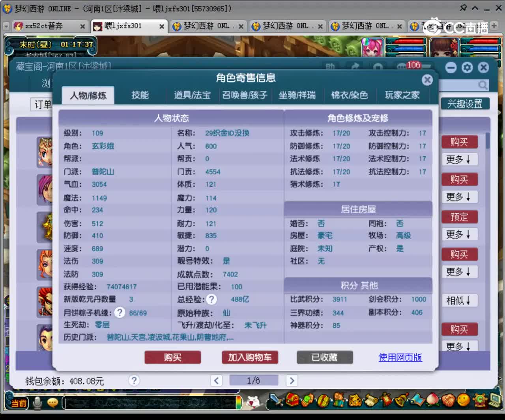505x420 pixels.
Task: Click the yellow smiley face icon
Action: pos(464,400)
